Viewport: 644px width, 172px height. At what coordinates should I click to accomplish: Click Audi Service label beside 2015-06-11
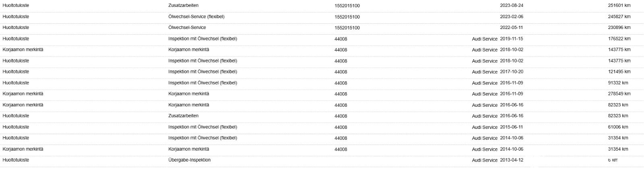point(485,127)
